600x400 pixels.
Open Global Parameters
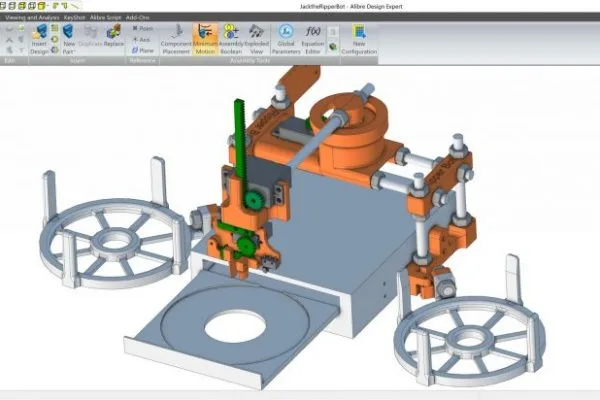coord(286,40)
